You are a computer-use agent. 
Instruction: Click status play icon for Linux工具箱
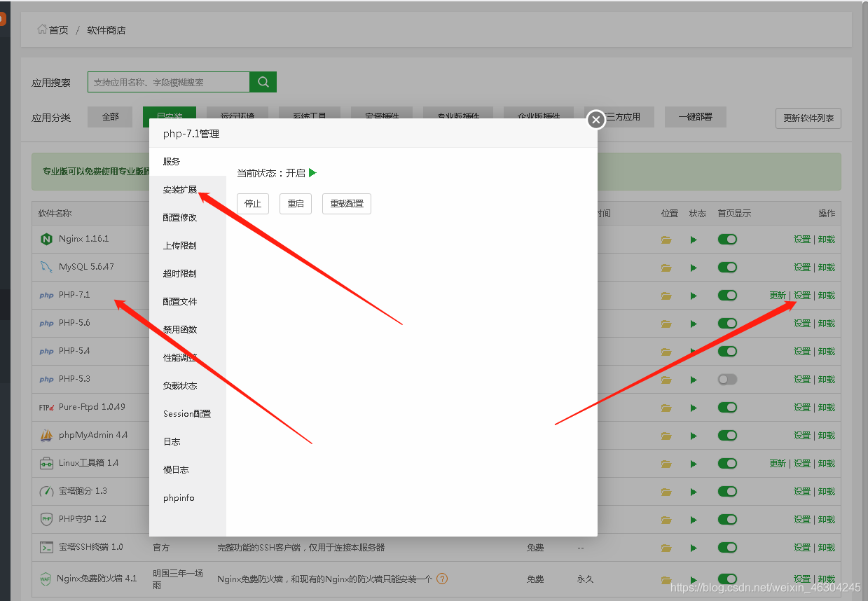pos(694,464)
